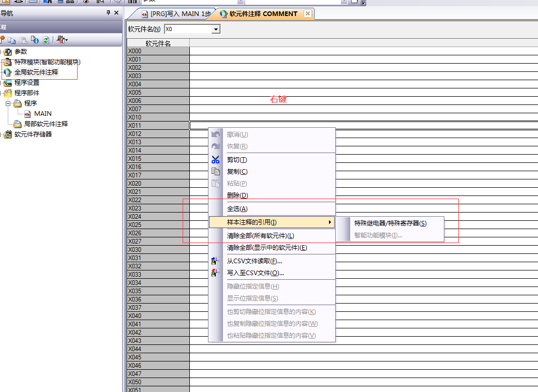The width and height of the screenshot is (538, 392).
Task: Click the refresh icon in navigation toolbar
Action: [x=46, y=40]
